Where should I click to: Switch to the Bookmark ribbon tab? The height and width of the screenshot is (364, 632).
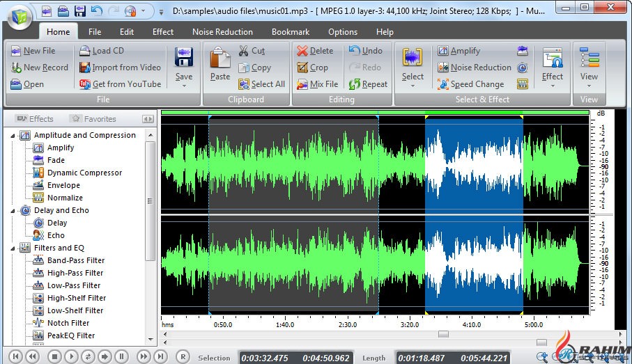coord(291,32)
